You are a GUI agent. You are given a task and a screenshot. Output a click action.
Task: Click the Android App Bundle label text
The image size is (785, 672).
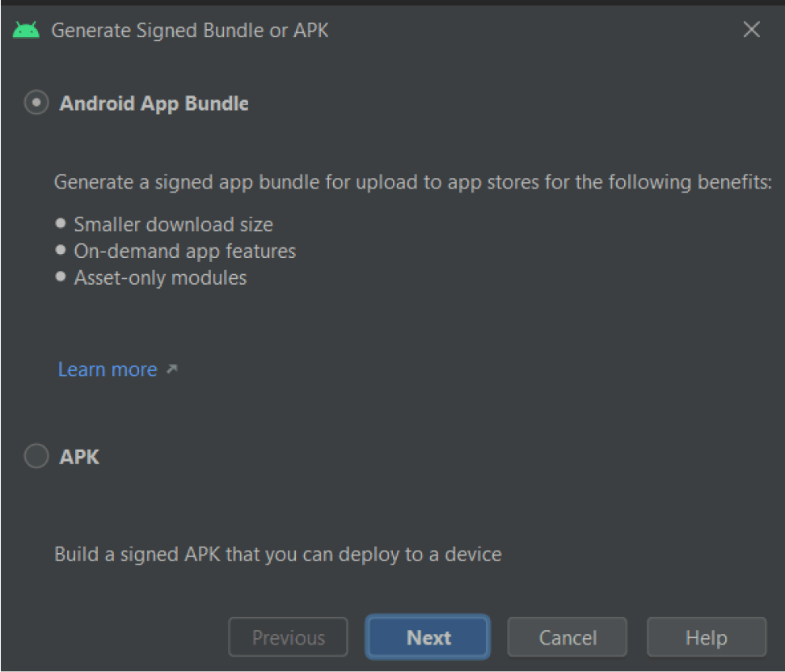154,103
